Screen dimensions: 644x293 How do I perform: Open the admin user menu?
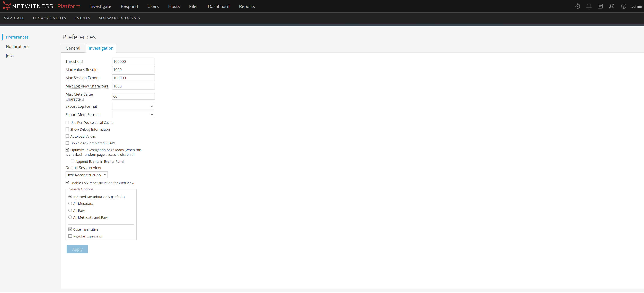(636, 6)
